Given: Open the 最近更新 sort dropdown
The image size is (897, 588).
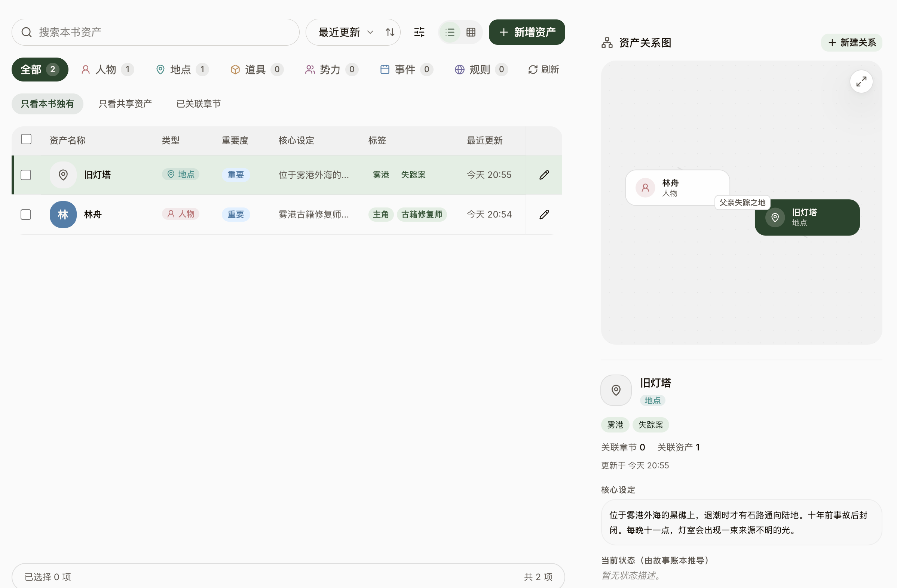Looking at the screenshot, I should tap(346, 33).
